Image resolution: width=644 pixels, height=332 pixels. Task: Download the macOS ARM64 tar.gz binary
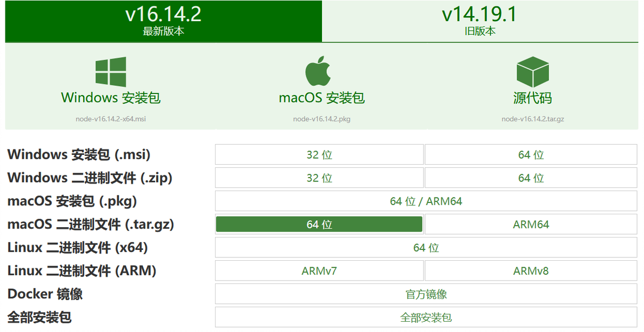click(x=531, y=225)
